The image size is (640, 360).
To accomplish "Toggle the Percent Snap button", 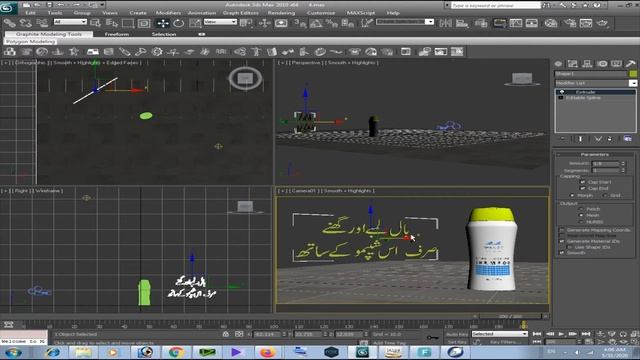I will pyautogui.click(x=331, y=23).
